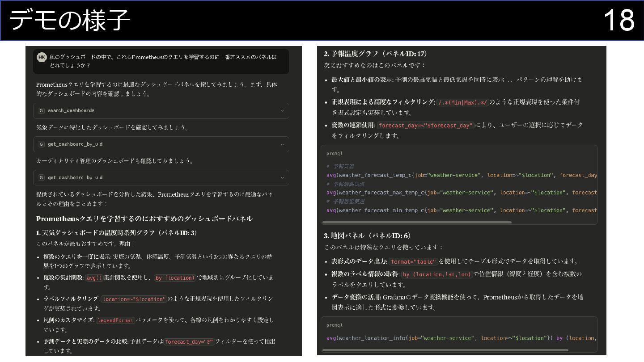Click the weather_forecast_min_temp_c query line

point(462,210)
